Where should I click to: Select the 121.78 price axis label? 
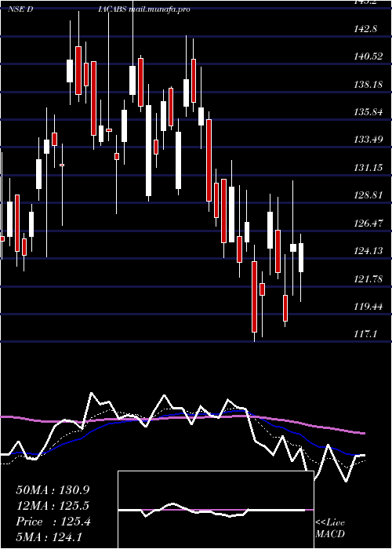[x=368, y=279]
